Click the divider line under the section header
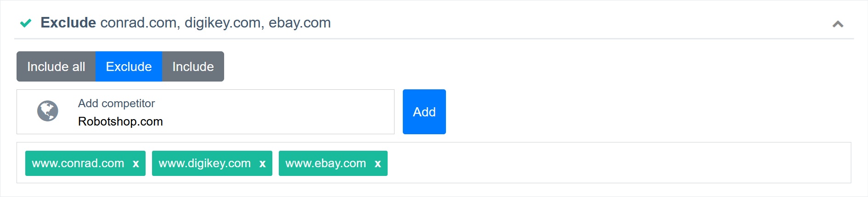The height and width of the screenshot is (197, 868). [x=434, y=38]
